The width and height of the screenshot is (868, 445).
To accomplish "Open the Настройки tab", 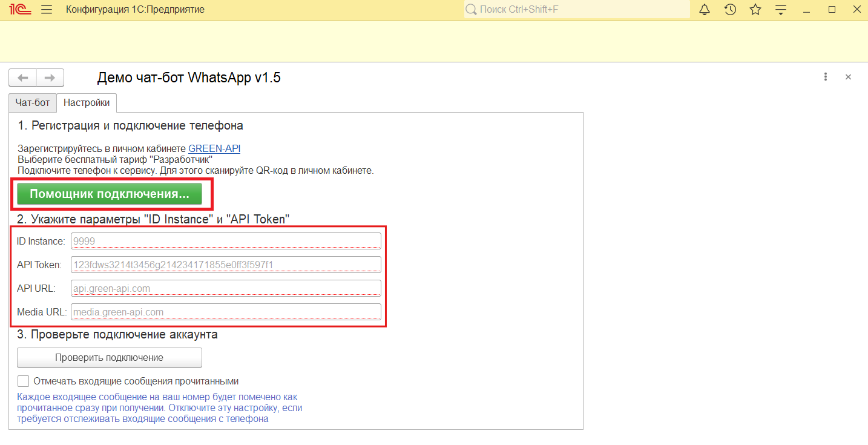I will (x=87, y=103).
